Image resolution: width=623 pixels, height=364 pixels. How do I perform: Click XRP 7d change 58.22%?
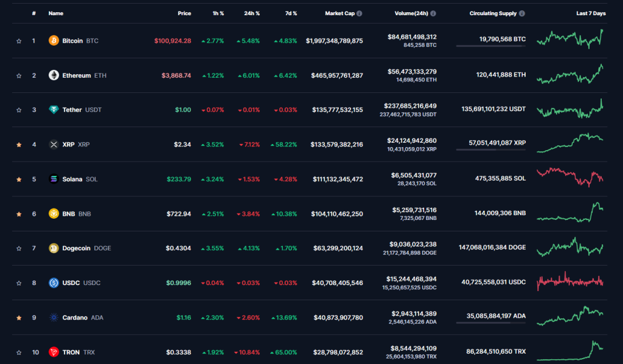[284, 145]
